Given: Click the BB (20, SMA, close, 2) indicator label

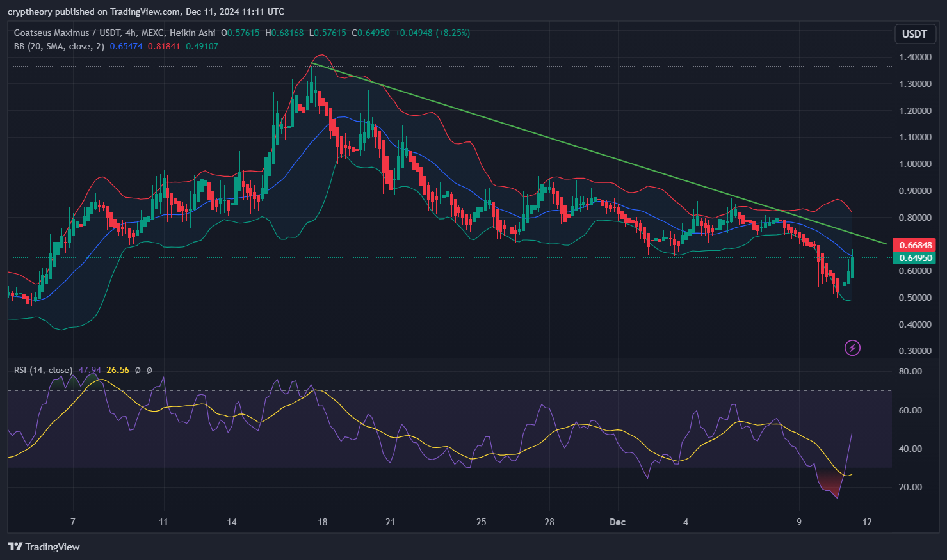Looking at the screenshot, I should coord(59,46).
